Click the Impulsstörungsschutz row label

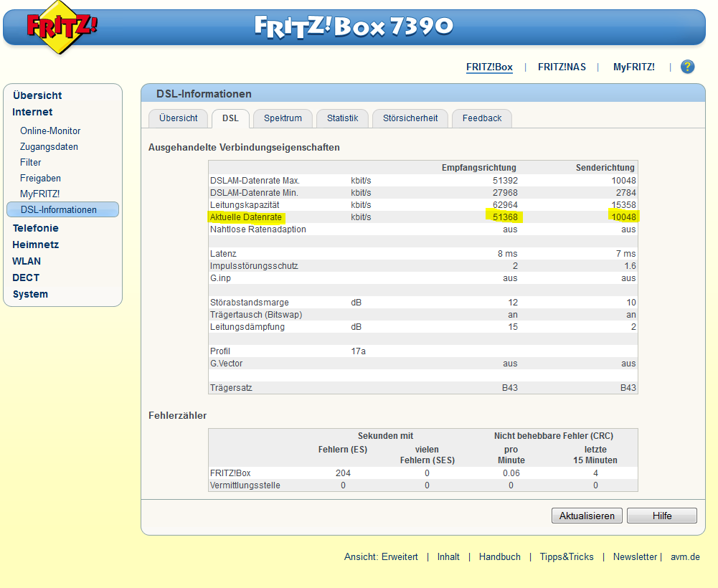point(254,266)
